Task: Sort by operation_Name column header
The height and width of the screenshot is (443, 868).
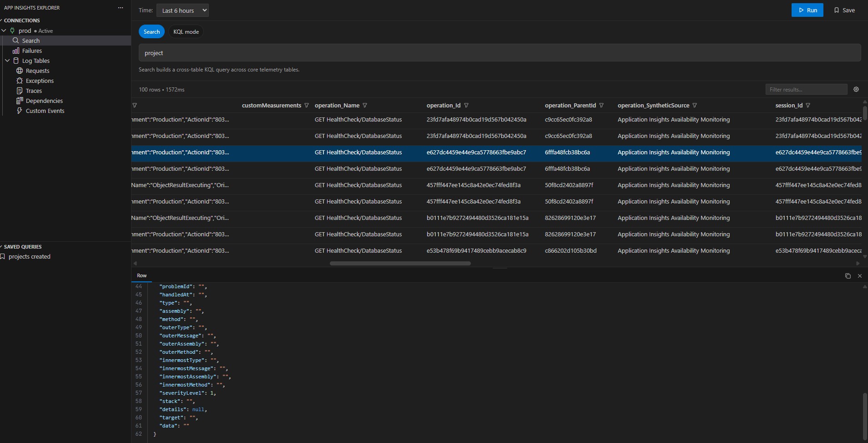Action: pos(337,105)
